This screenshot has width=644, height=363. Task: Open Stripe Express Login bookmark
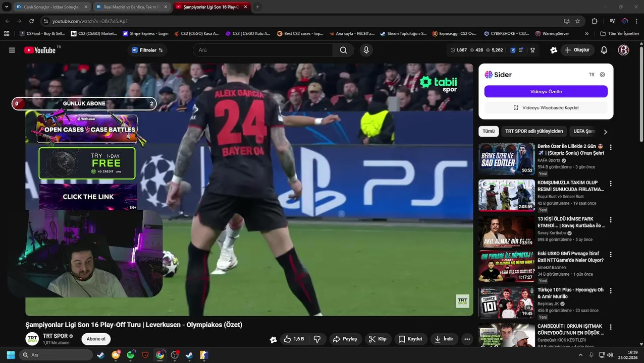(146, 34)
